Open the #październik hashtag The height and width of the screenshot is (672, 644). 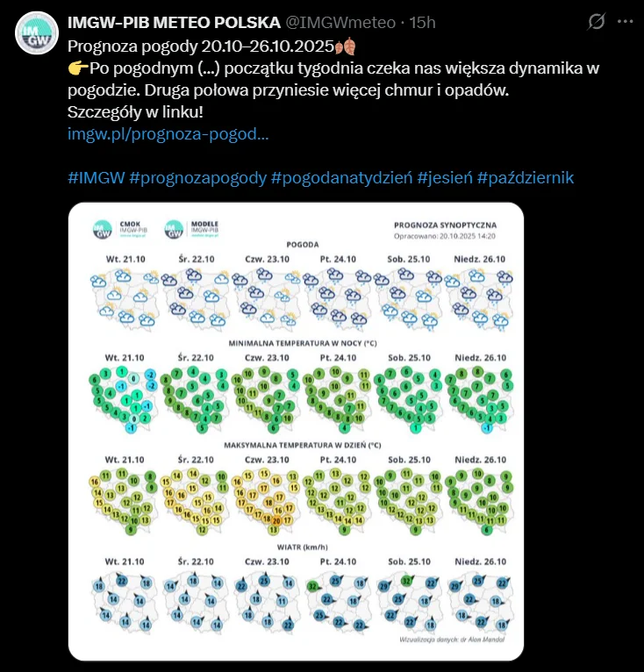click(x=526, y=177)
